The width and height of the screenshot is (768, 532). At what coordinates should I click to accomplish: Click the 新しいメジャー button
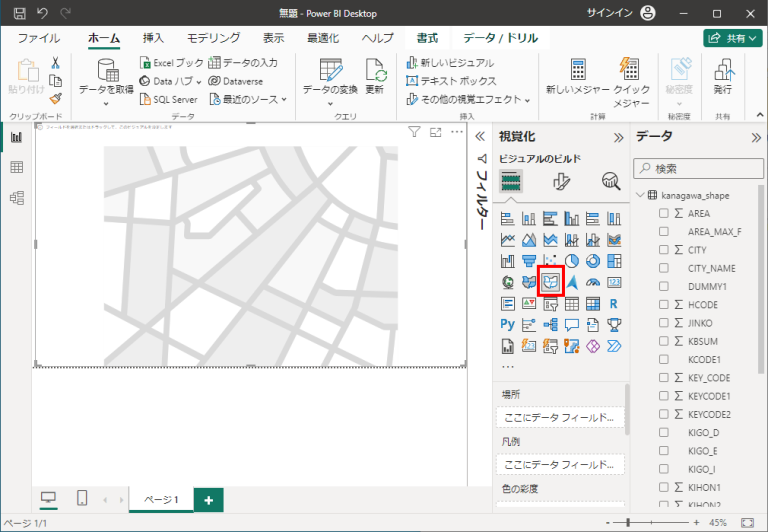[x=577, y=76]
